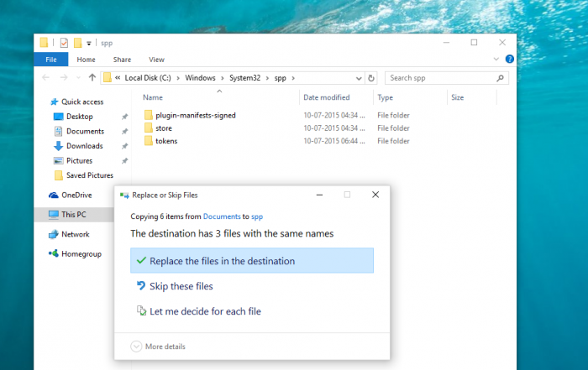Screen dimensions: 588x370
Task: Click the tokens date 10-07-2015 06:44
Action: 333,141
